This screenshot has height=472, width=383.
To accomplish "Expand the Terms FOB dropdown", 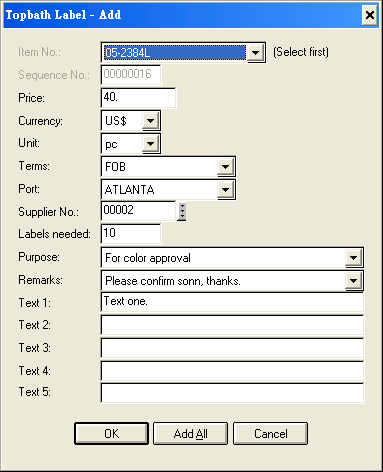I will tap(225, 166).
